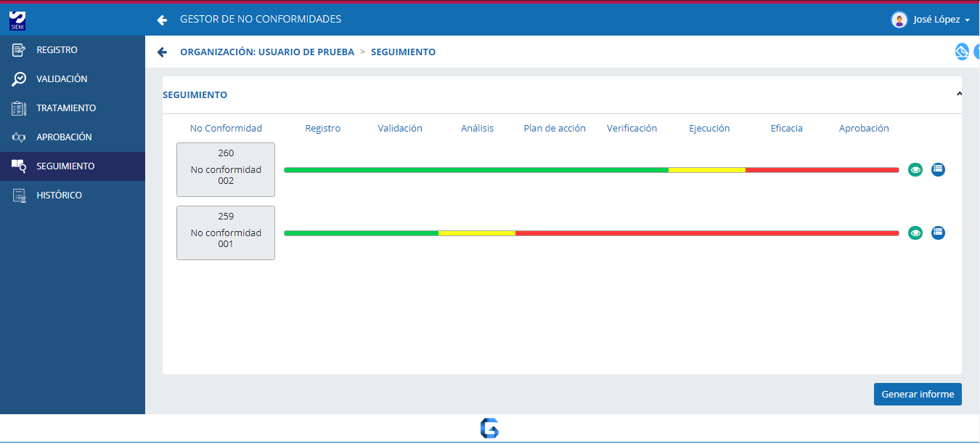Toggle eye view for No conformidad 001
The width and height of the screenshot is (980, 444).
[x=915, y=233]
